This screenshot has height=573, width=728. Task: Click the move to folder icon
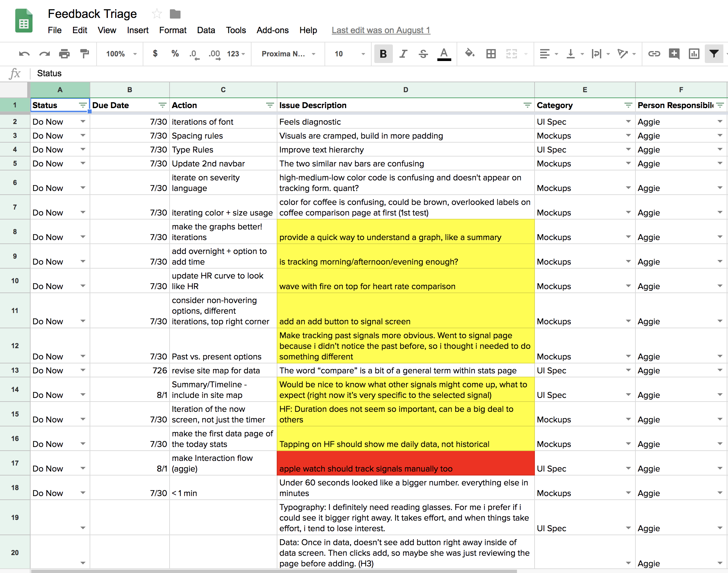pyautogui.click(x=175, y=14)
